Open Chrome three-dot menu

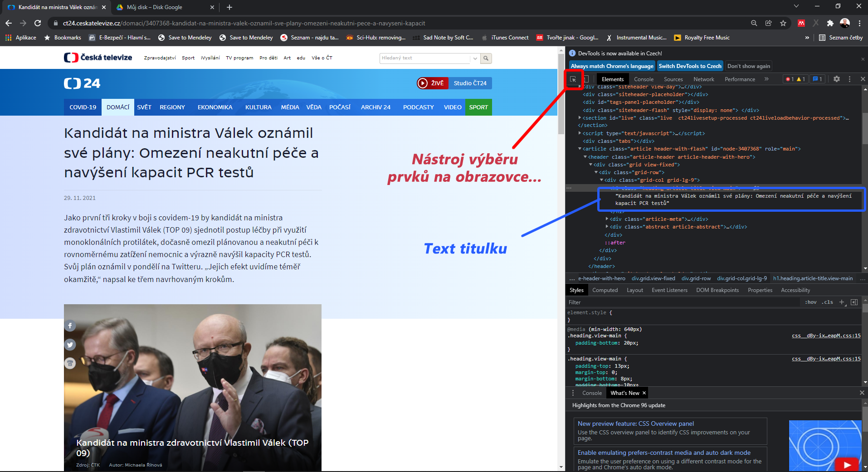(859, 23)
